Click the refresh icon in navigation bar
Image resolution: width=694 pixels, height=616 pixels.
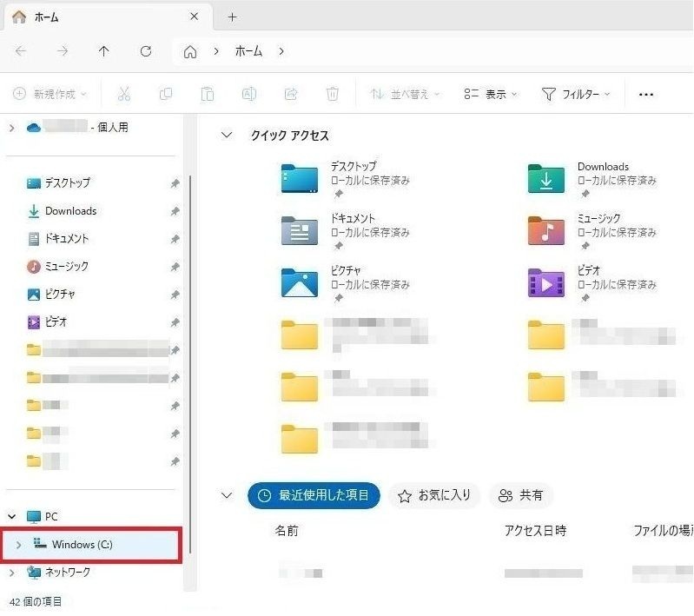[146, 51]
